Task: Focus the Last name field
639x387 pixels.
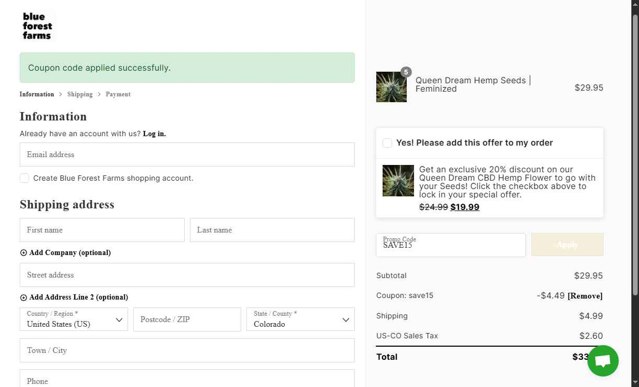Action: 272,230
